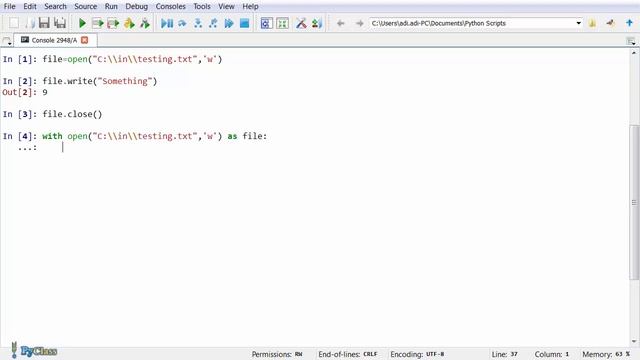
Task: Close the Console 2948/A tab
Action: 84,40
